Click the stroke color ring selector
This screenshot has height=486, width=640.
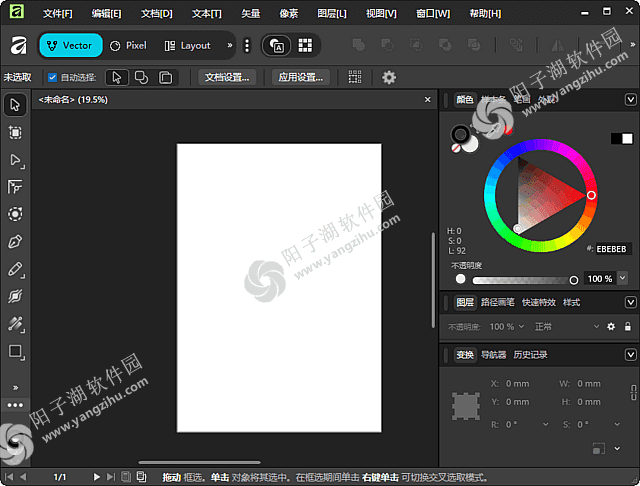point(460,134)
